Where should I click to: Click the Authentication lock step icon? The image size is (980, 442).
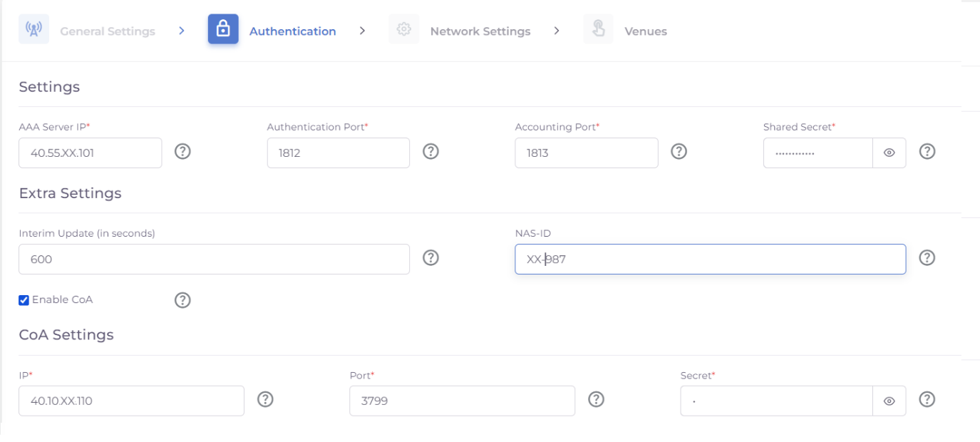click(223, 30)
